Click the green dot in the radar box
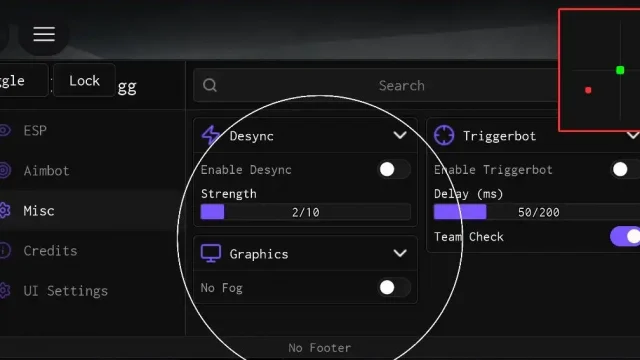 (x=620, y=70)
